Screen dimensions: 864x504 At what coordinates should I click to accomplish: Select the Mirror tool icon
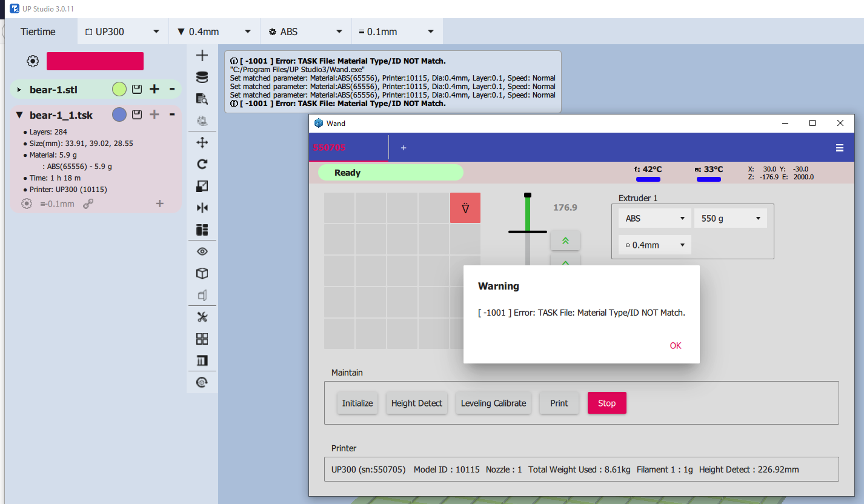pyautogui.click(x=202, y=208)
